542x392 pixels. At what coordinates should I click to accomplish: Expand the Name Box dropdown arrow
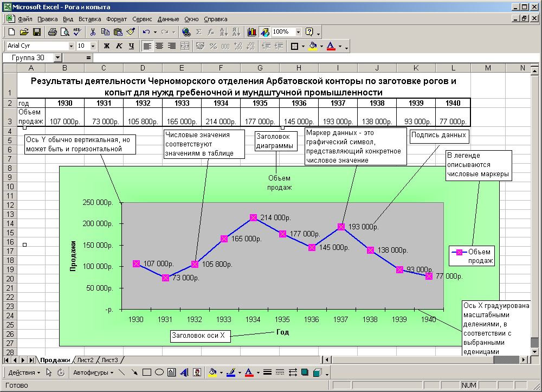click(x=58, y=57)
